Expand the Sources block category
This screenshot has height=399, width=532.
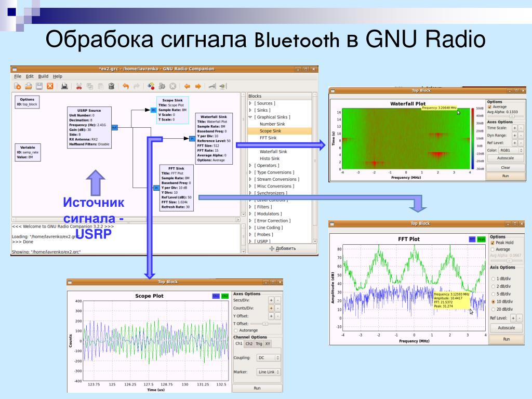click(x=250, y=103)
